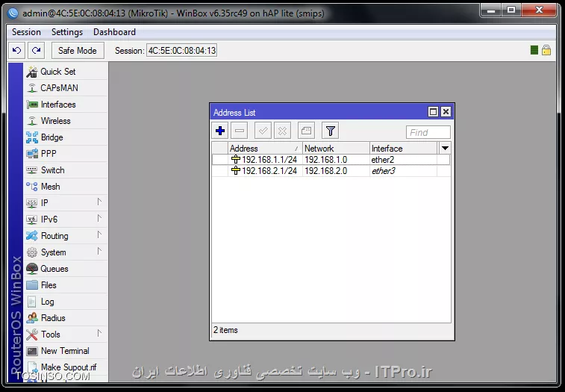Close the Address List window
The height and width of the screenshot is (392, 565).
(446, 112)
